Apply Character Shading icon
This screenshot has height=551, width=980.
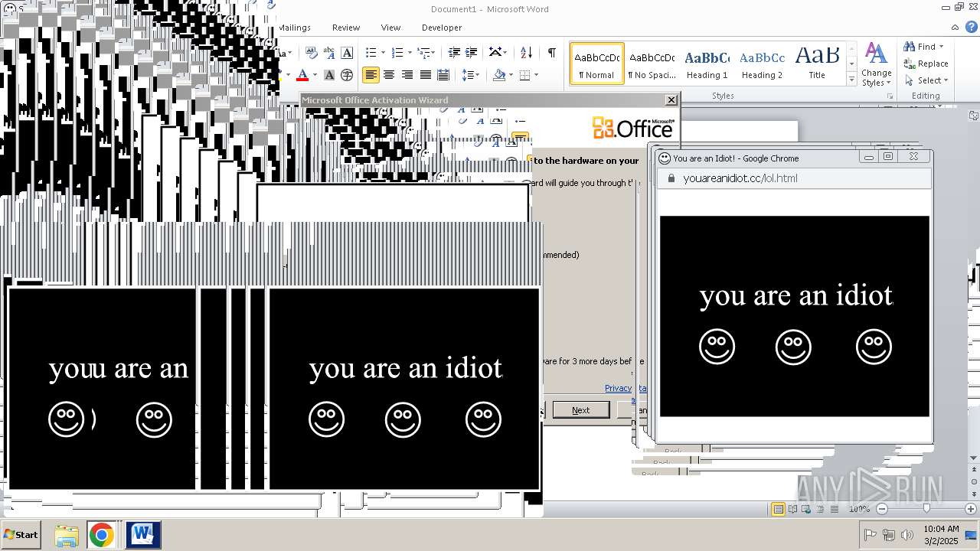point(329,75)
